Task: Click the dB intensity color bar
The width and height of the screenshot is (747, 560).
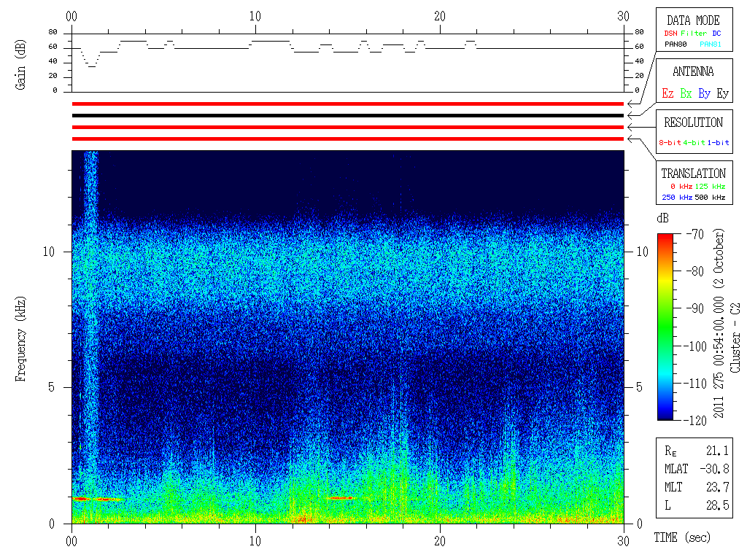Action: (665, 327)
